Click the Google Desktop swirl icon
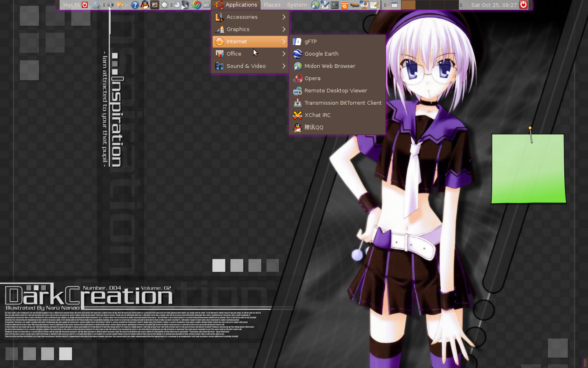Image resolution: width=588 pixels, height=368 pixels. (196, 5)
